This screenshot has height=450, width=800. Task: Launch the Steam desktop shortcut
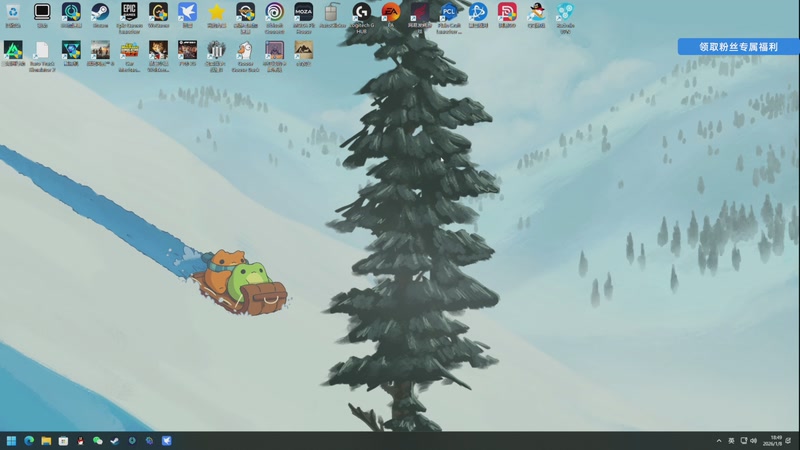[100, 15]
